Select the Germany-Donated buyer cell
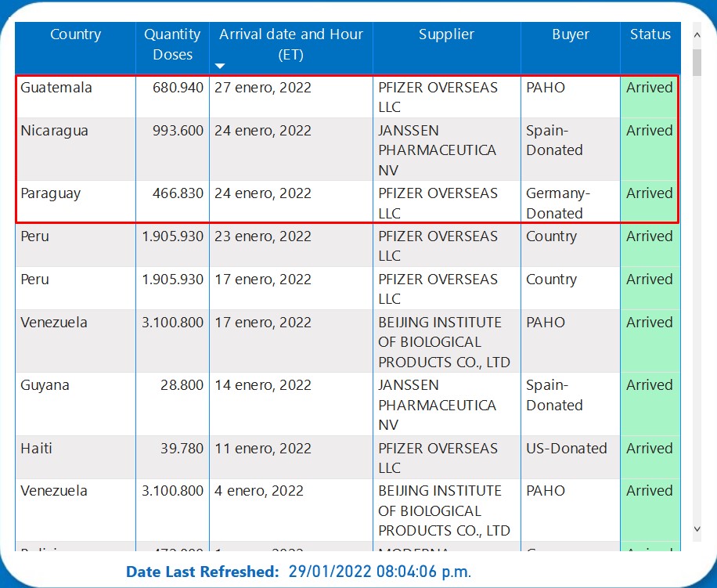This screenshot has height=588, width=717. click(557, 204)
